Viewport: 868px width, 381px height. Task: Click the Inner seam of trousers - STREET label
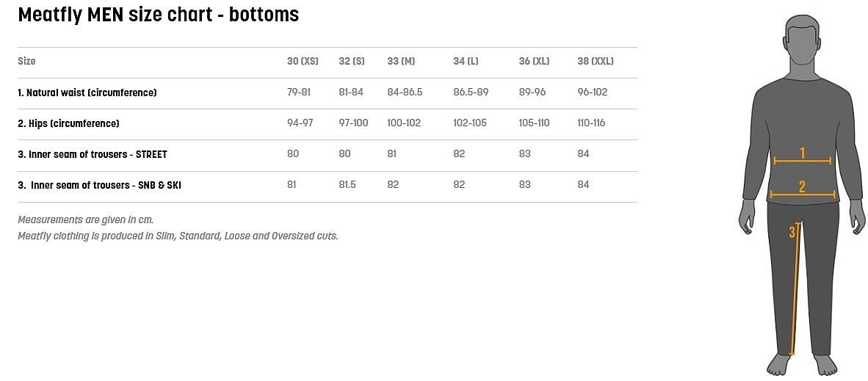[x=93, y=154]
